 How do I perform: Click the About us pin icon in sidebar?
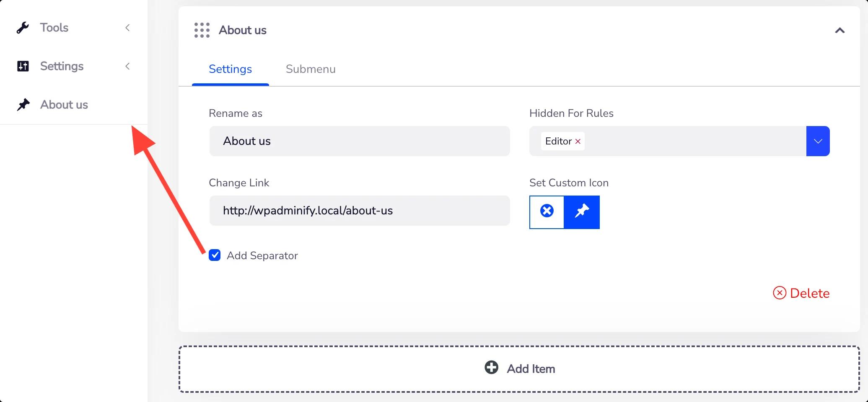coord(23,105)
